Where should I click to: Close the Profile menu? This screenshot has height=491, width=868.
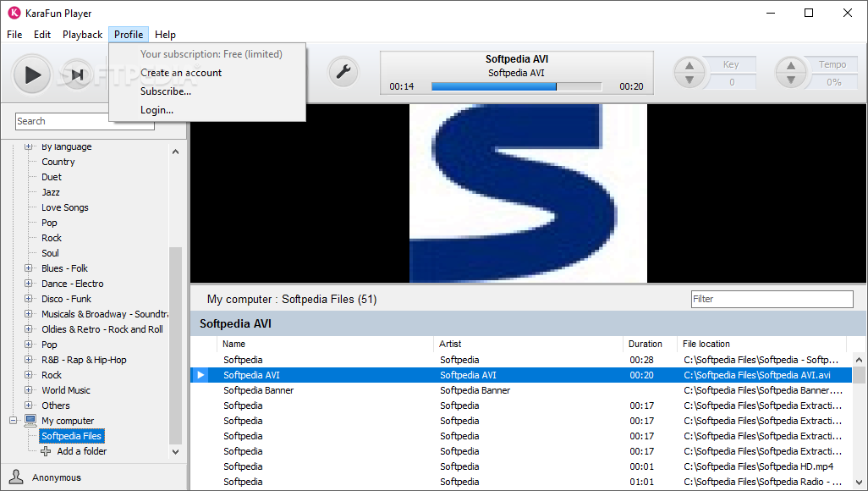(x=129, y=35)
